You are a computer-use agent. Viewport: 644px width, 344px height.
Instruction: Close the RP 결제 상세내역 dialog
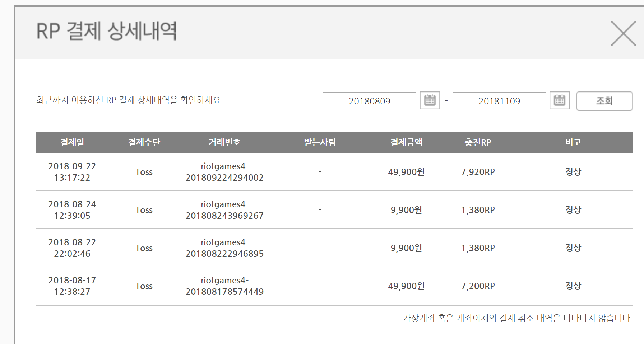[x=623, y=33]
